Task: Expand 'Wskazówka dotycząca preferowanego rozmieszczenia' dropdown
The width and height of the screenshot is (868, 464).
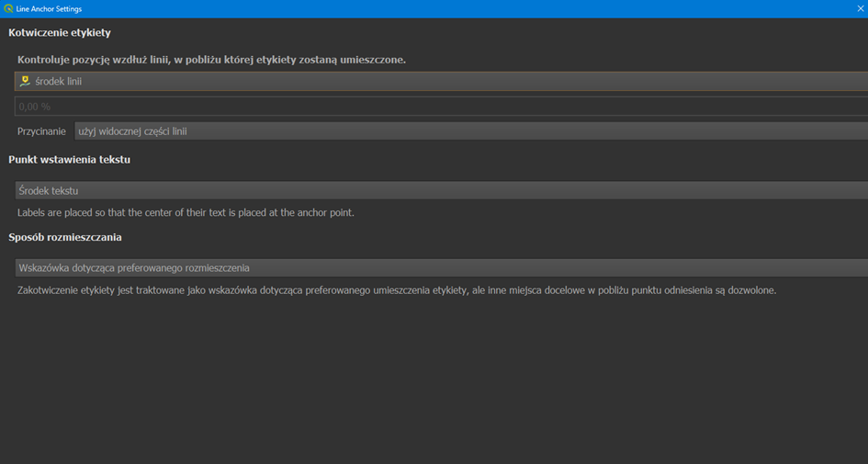Action: point(441,267)
